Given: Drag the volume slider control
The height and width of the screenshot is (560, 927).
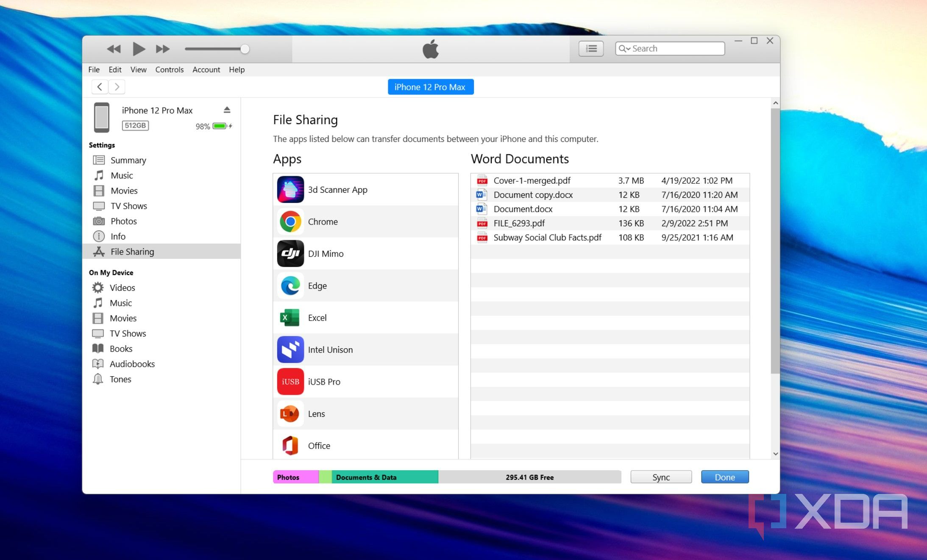Looking at the screenshot, I should point(244,48).
